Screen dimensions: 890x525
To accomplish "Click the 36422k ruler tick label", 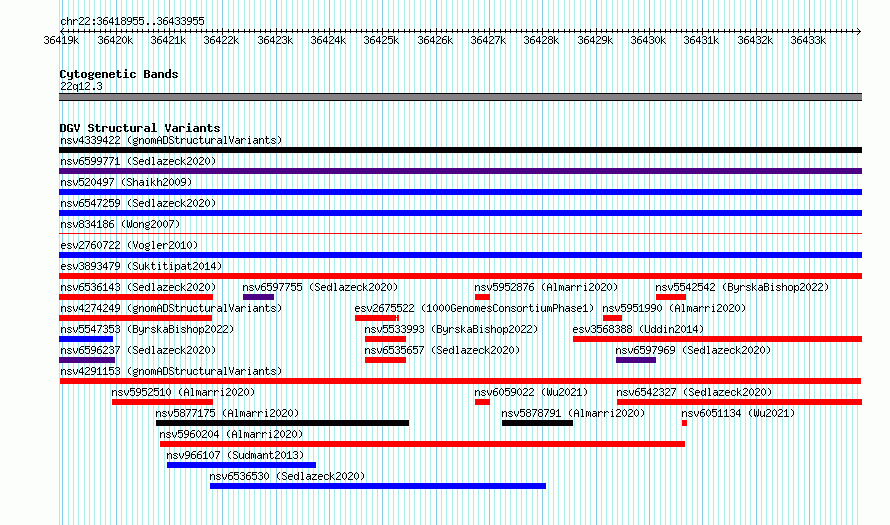I will (x=221, y=40).
